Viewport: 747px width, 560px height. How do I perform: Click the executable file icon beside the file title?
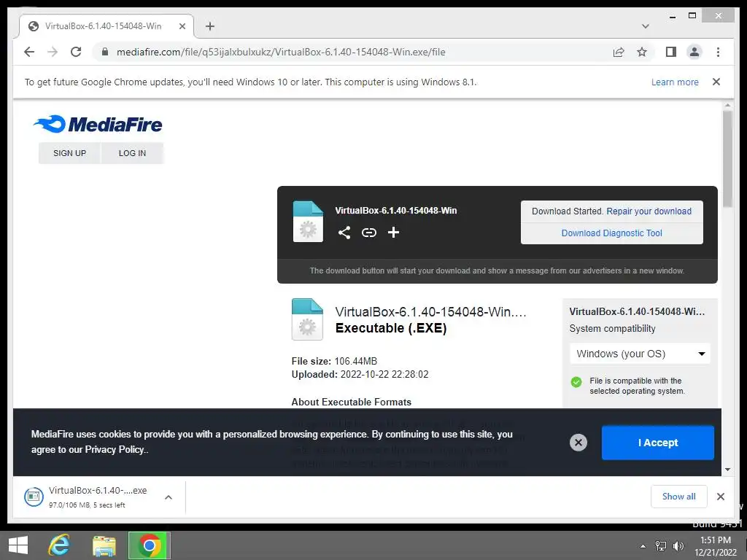click(307, 319)
